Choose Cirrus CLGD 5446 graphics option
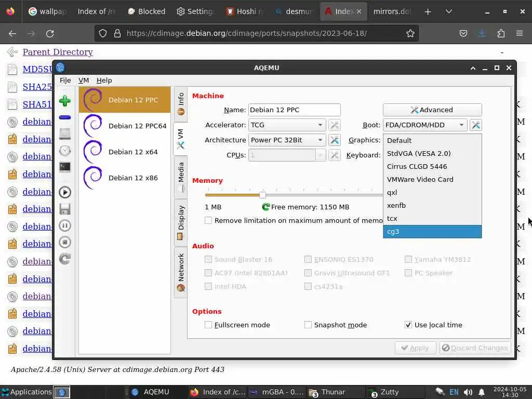 (x=432, y=167)
